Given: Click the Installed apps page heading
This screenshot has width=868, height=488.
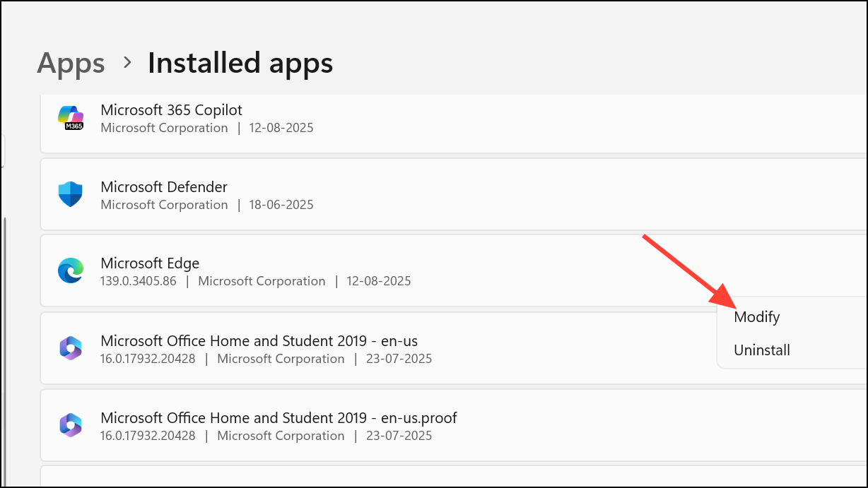Looking at the screenshot, I should (240, 63).
